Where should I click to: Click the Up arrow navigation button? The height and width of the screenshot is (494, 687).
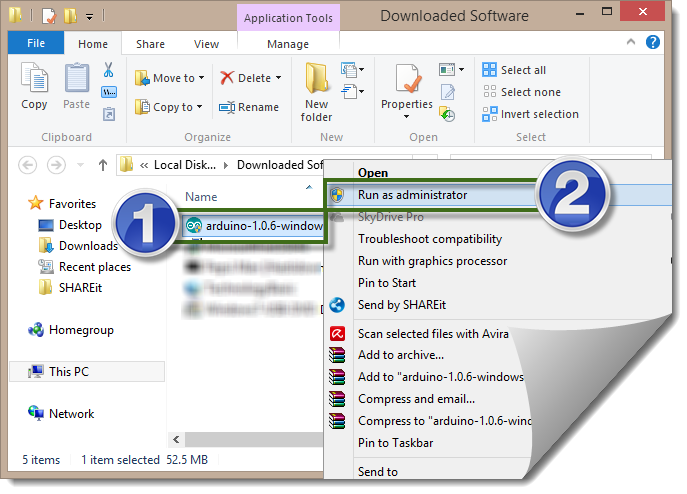(102, 165)
